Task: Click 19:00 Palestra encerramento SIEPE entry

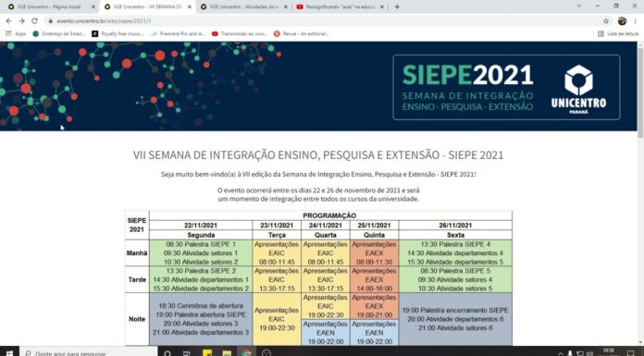Action: pyautogui.click(x=455, y=311)
